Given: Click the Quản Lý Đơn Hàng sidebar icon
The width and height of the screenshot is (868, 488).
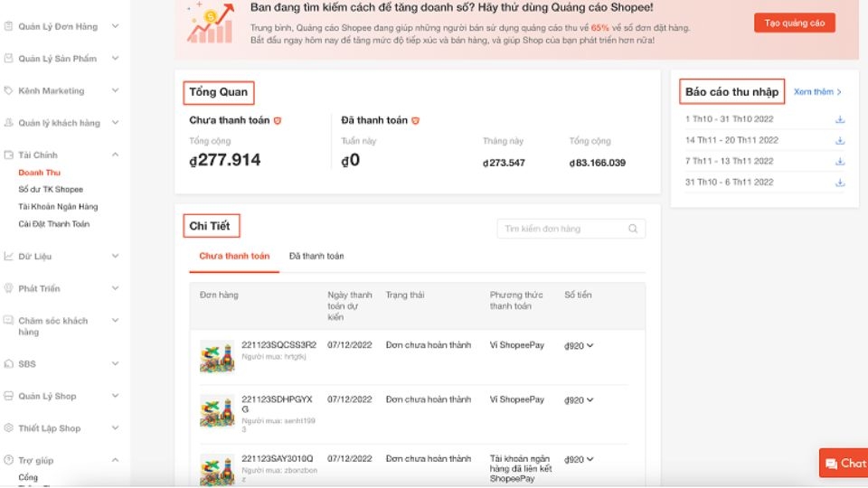Looking at the screenshot, I should coord(8,26).
